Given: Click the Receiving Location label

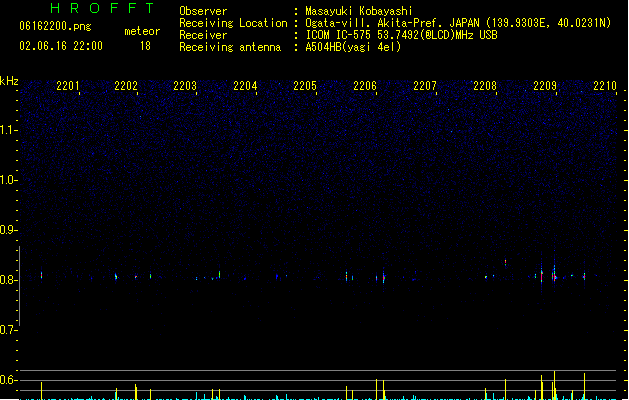Looking at the screenshot, I should [233, 23].
